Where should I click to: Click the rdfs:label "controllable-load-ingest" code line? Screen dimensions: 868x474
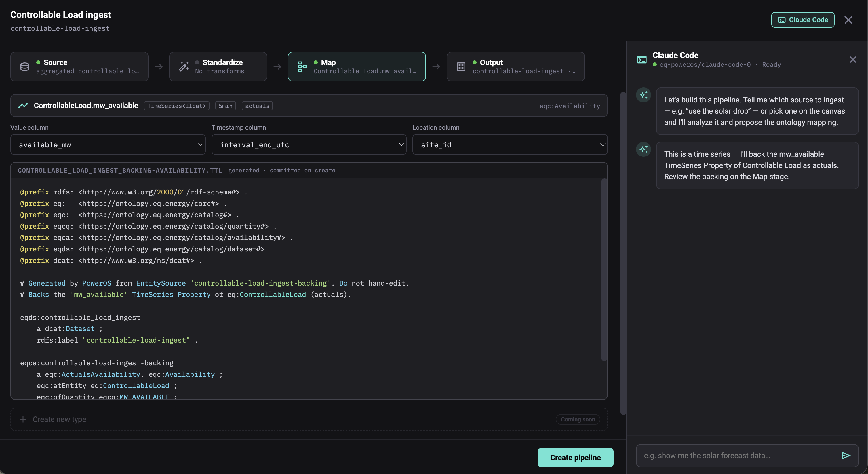coord(117,340)
